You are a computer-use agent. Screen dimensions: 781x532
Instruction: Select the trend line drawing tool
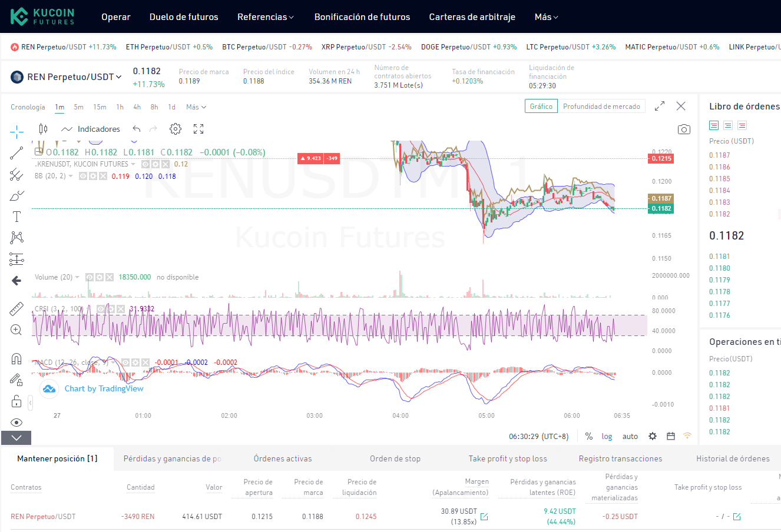16,153
